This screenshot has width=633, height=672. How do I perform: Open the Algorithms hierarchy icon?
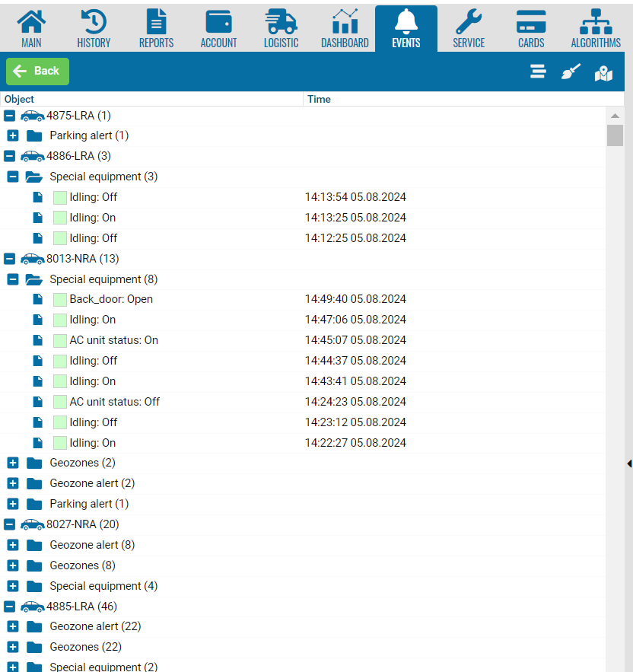click(596, 22)
